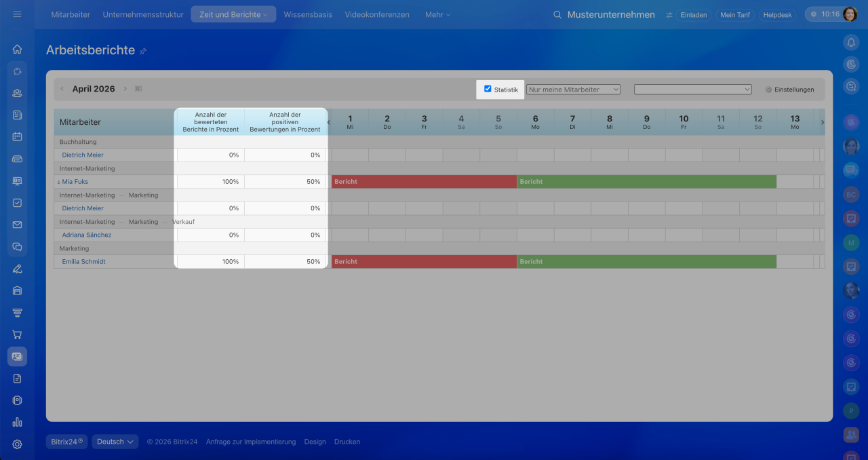868x460 pixels.
Task: Uncheck the Statistik checkbox
Action: pyautogui.click(x=488, y=89)
